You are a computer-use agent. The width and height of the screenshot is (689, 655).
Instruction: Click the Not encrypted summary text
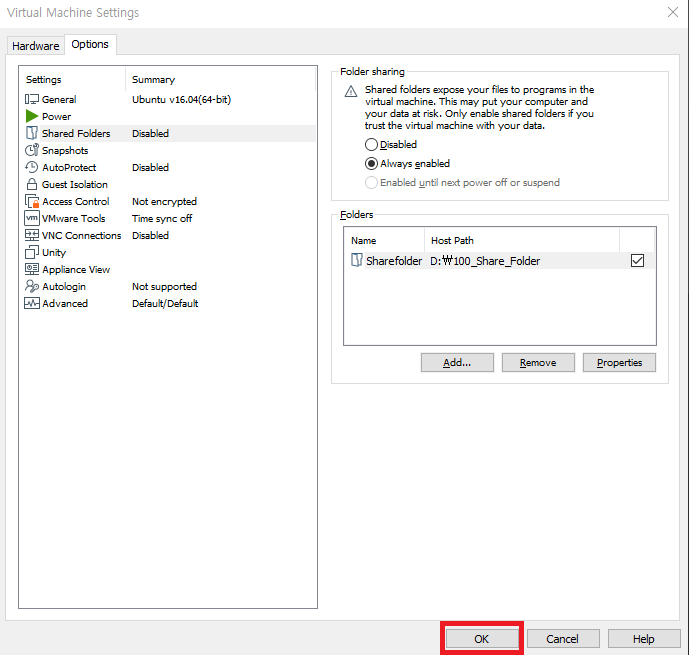click(x=164, y=202)
